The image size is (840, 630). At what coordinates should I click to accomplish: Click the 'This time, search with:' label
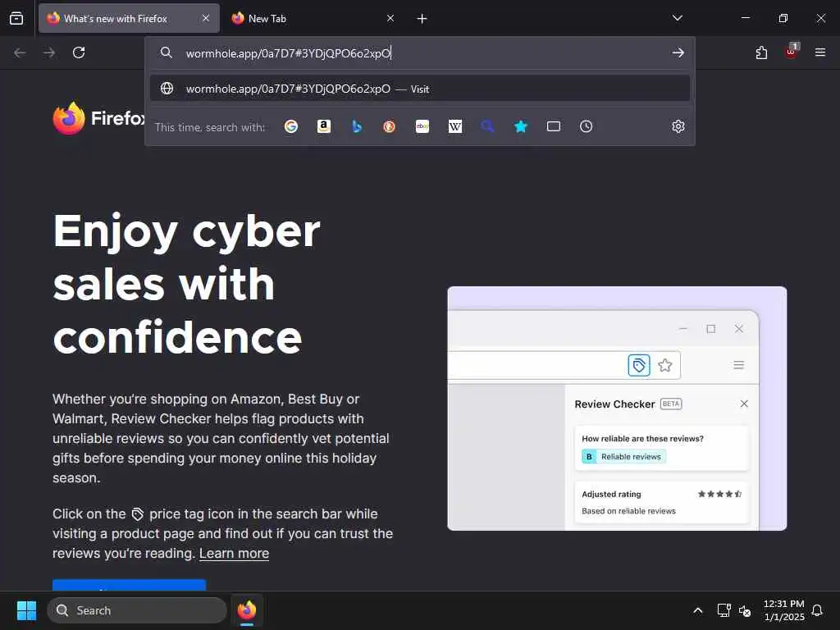[x=210, y=127]
